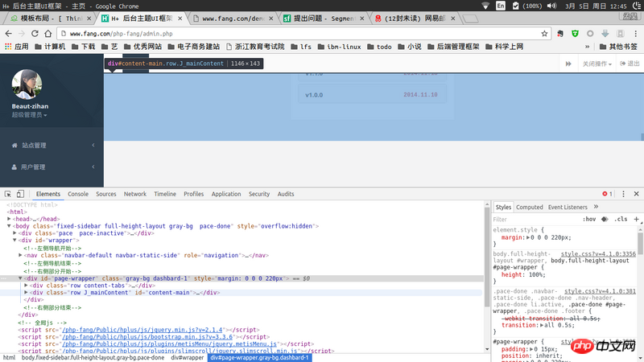The image size is (644, 362).
Task: Click the download arrow extension icon
Action: (x=605, y=34)
